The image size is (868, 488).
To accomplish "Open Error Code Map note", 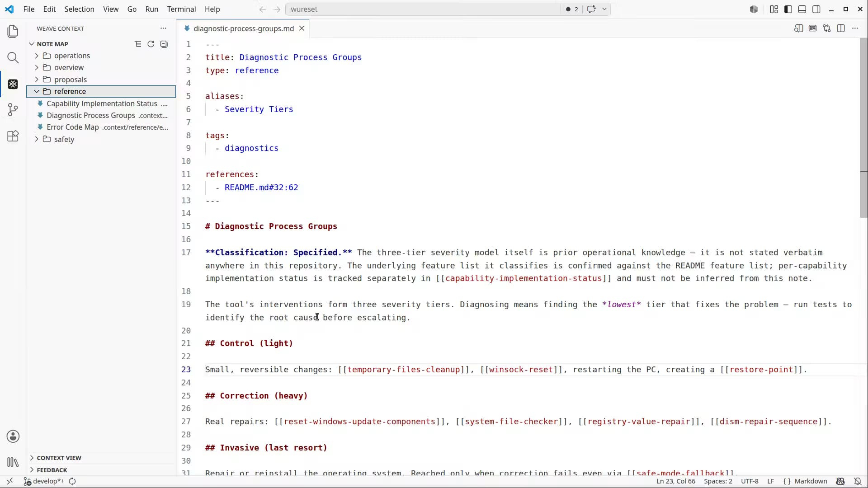I will [x=102, y=127].
